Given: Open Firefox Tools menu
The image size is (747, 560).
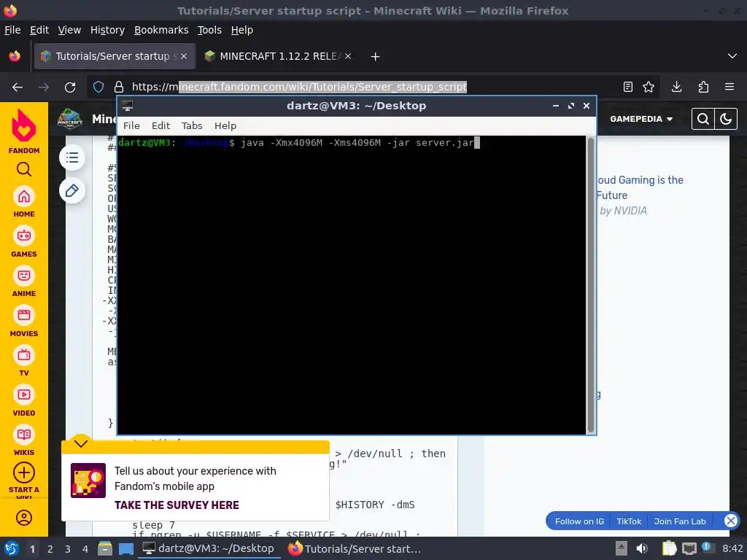Looking at the screenshot, I should click(x=209, y=30).
